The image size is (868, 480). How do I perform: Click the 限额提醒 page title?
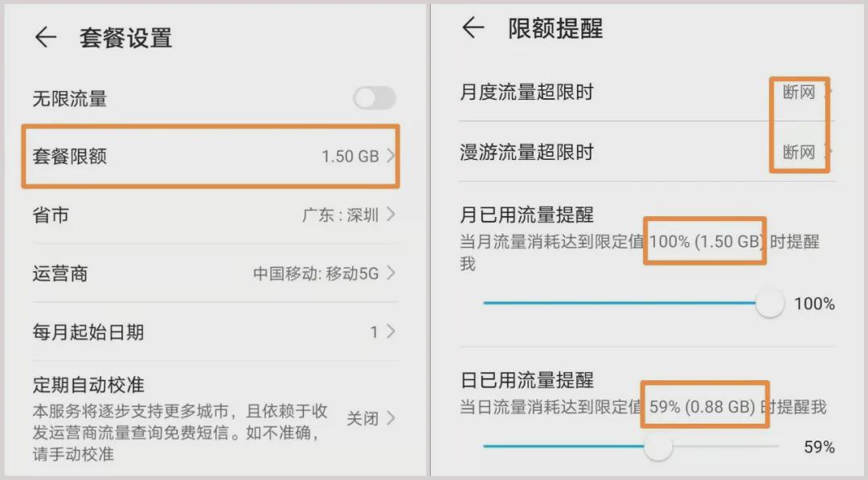555,28
